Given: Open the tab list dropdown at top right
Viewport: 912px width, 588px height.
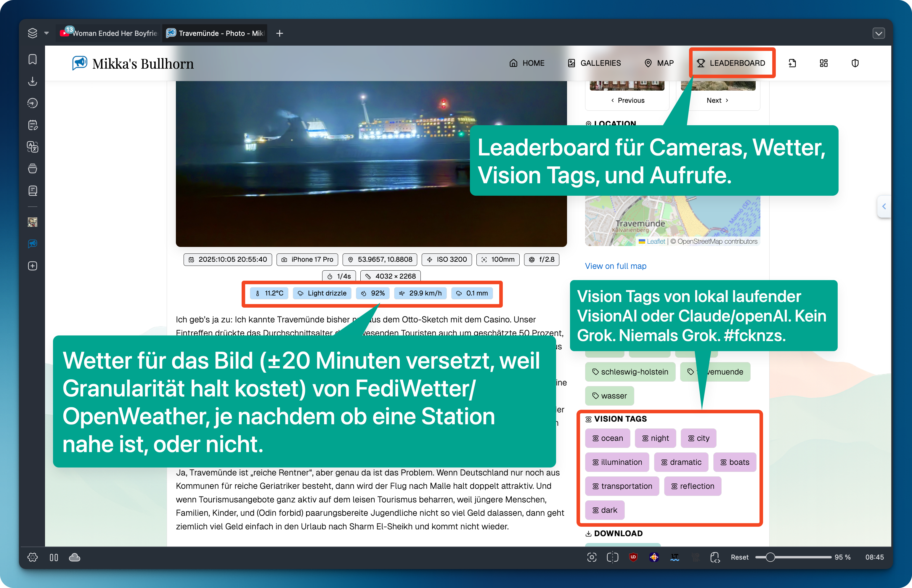Looking at the screenshot, I should pyautogui.click(x=879, y=33).
